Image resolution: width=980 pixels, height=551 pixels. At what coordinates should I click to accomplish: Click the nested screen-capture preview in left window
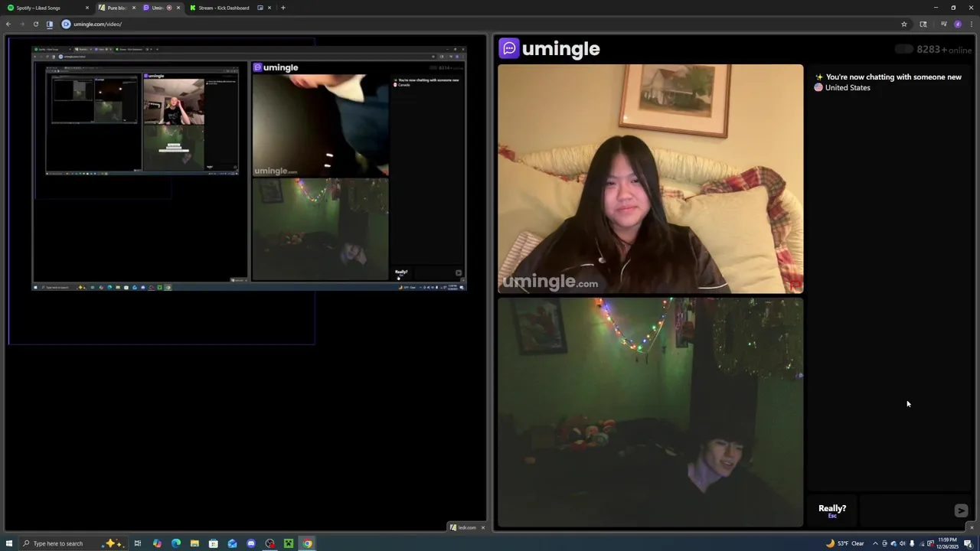(x=249, y=168)
